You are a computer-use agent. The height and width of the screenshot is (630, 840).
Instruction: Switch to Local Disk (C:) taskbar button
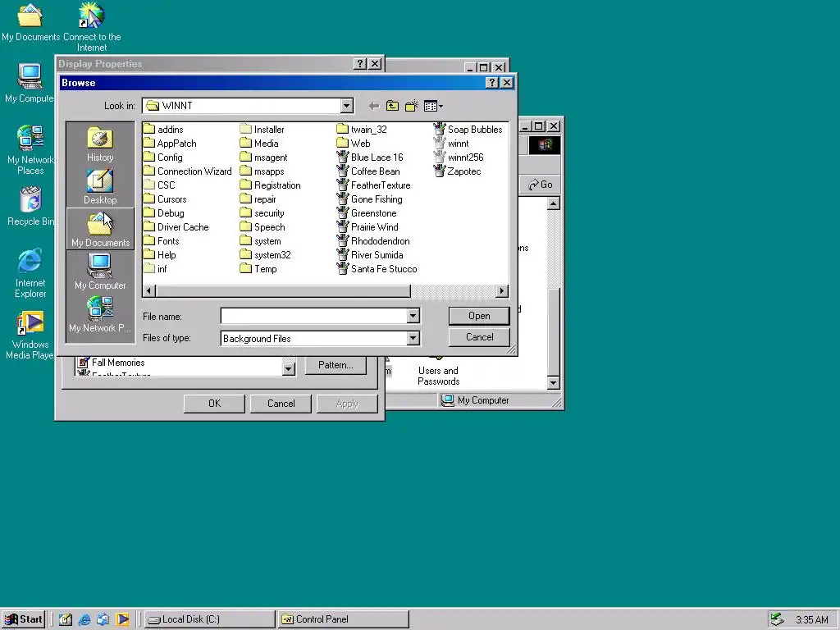click(209, 619)
